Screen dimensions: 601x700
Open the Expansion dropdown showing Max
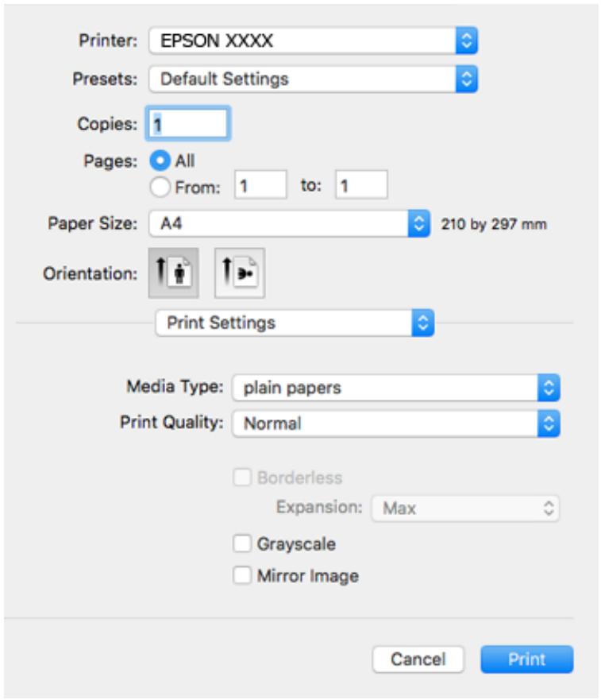465,508
